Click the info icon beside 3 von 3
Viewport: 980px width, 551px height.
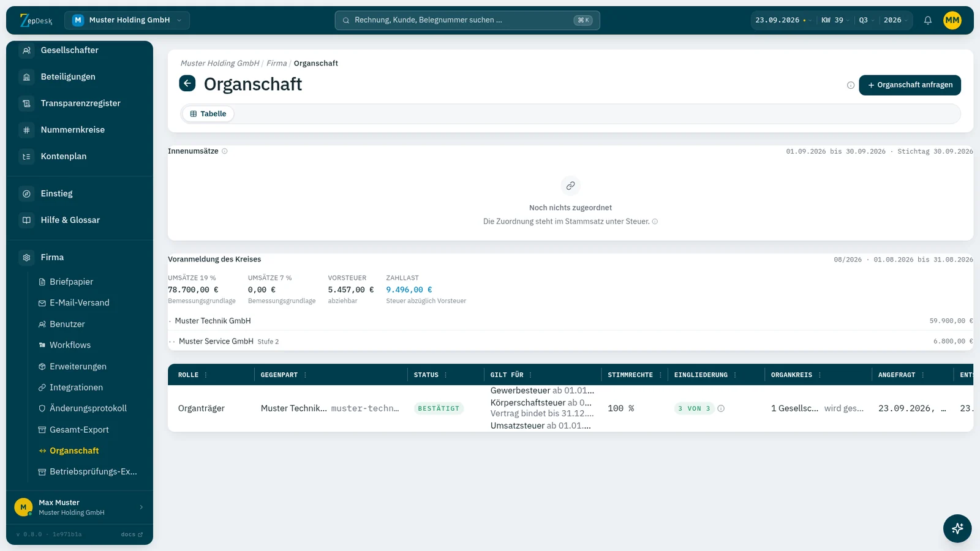[x=721, y=408]
